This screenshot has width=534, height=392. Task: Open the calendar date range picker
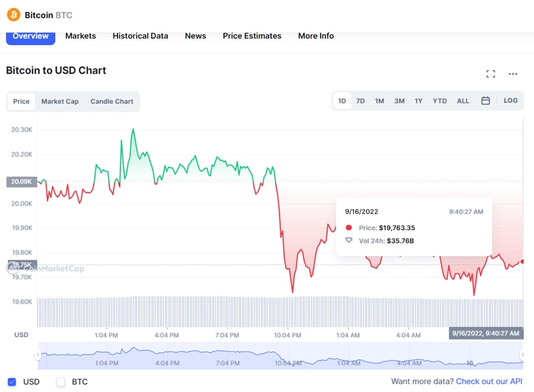coord(486,101)
